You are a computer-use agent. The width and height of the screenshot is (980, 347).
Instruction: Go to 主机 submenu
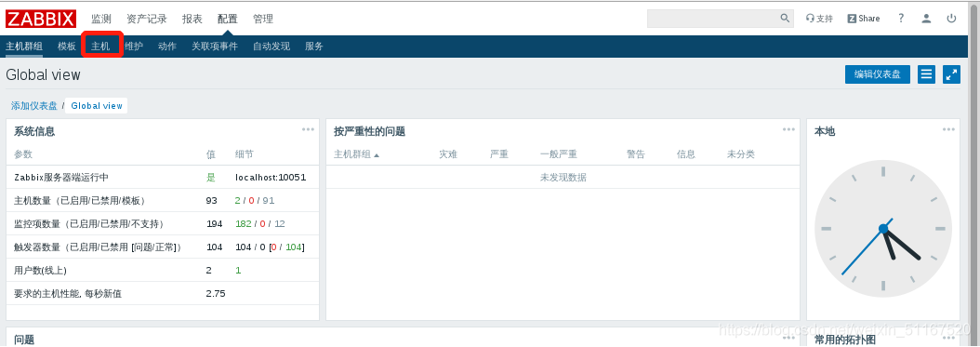click(x=100, y=47)
